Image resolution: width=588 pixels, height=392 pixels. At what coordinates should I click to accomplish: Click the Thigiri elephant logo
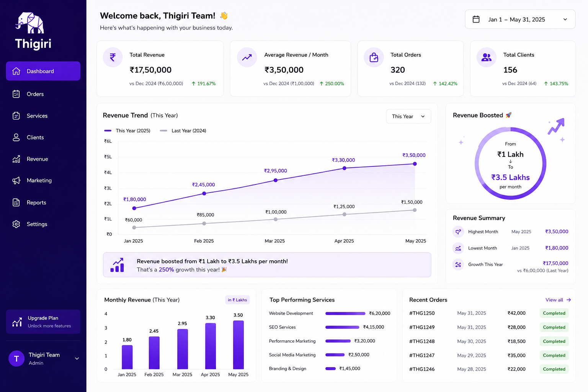click(x=30, y=23)
